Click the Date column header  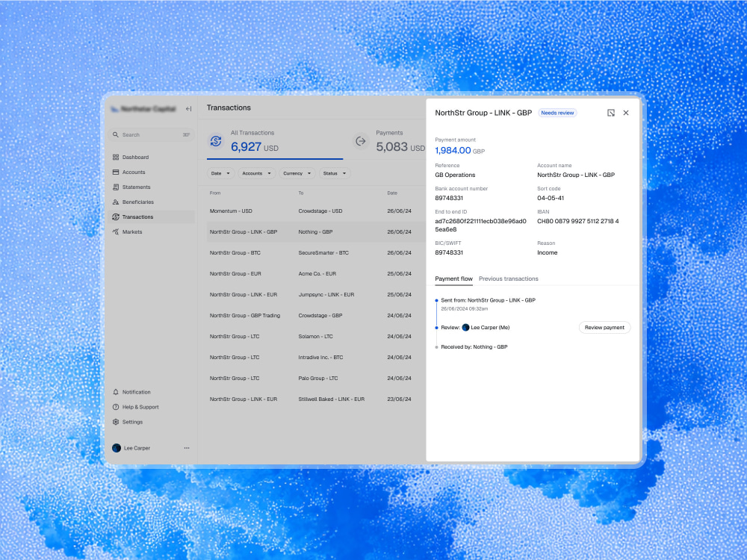point(392,193)
